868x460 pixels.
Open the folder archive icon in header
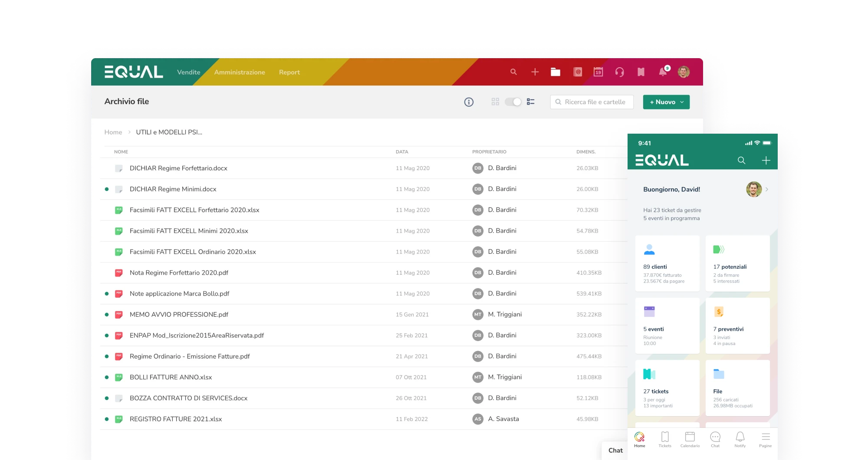556,72
